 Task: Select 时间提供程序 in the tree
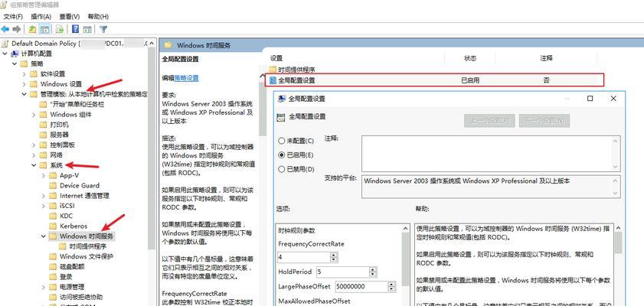[x=88, y=246]
